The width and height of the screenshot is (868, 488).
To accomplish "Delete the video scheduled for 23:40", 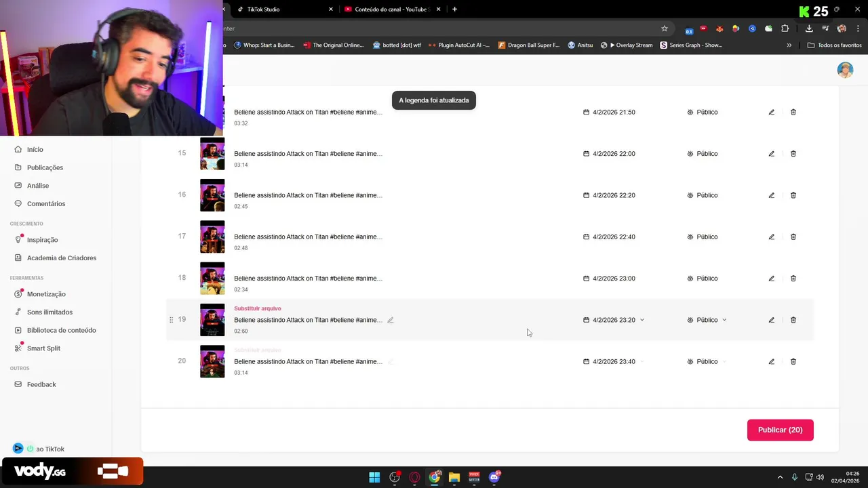I will tap(793, 361).
